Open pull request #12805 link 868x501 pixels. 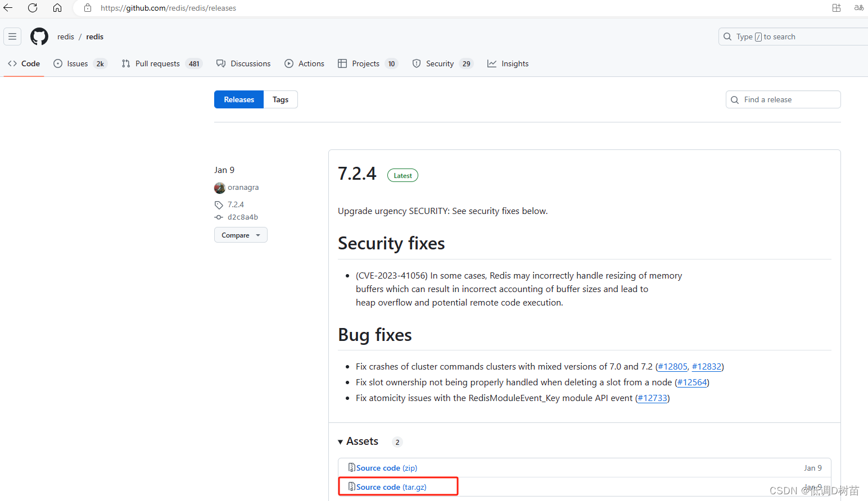[x=672, y=366]
